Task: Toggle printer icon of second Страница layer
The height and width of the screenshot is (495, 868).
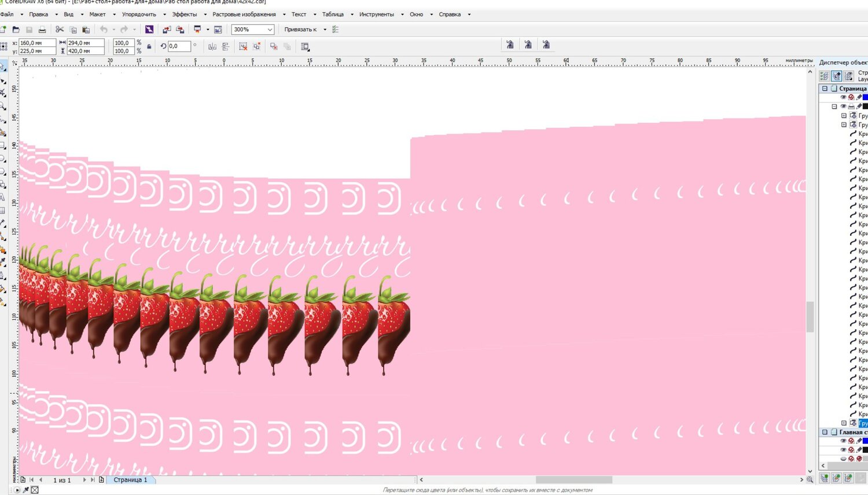Action: coord(851,106)
